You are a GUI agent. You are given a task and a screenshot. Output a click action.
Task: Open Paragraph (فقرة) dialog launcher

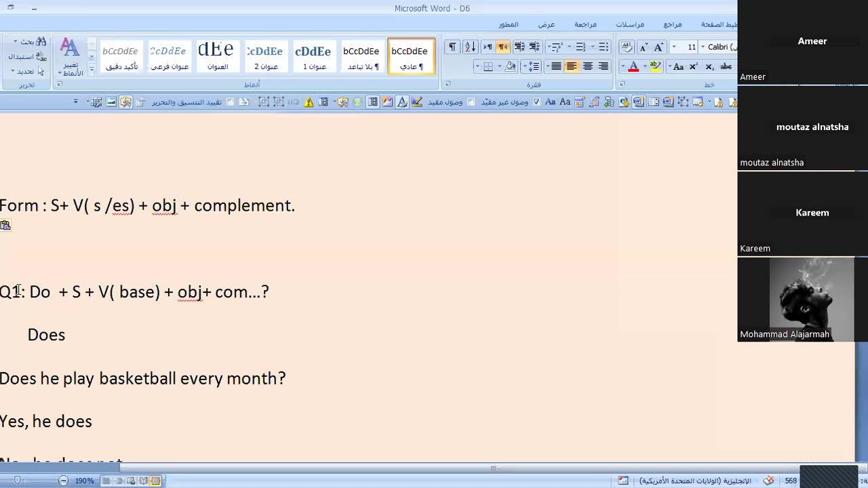[448, 85]
